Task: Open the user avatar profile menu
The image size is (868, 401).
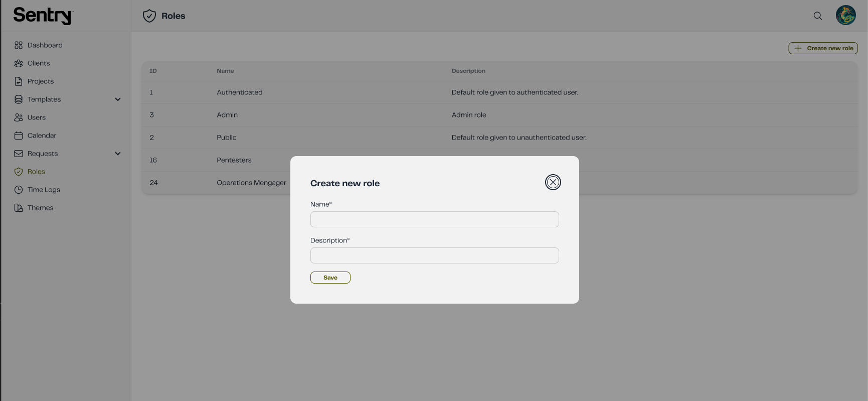Action: point(845,15)
